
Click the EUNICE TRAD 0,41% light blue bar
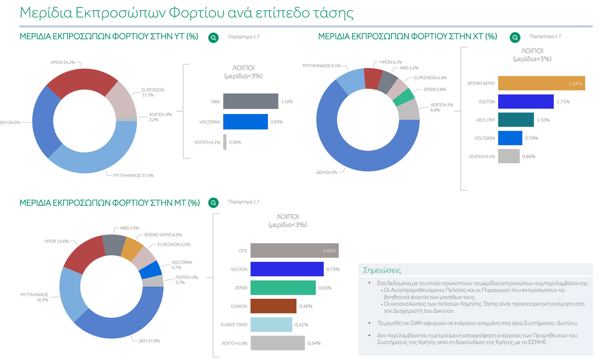[271, 325]
